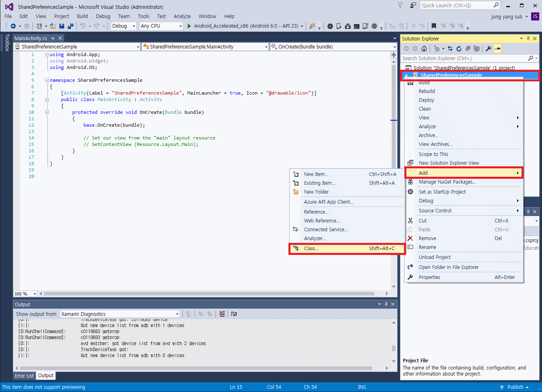
Task: Toggle auto hide pin on Solution Explorer
Action: pyautogui.click(x=528, y=38)
